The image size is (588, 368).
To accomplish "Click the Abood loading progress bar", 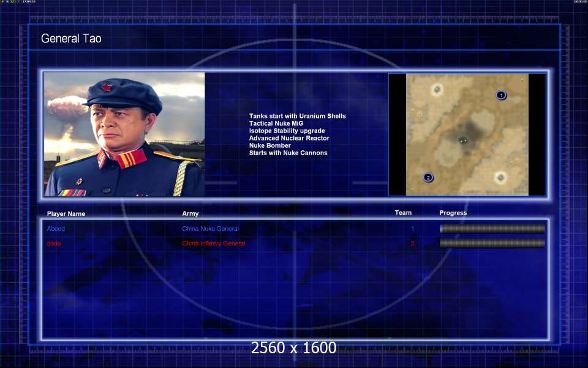I will tap(492, 228).
